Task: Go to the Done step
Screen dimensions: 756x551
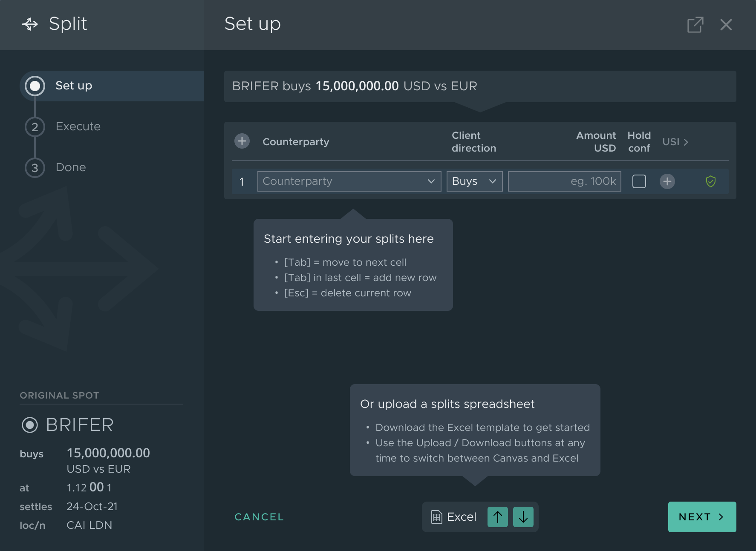Action: point(71,167)
